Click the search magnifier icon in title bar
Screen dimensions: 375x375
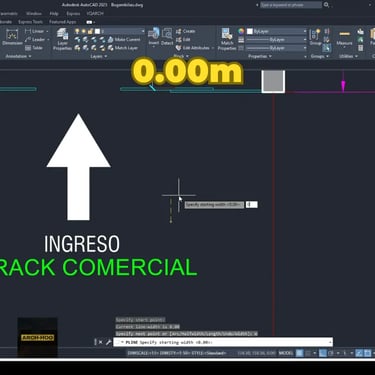(x=326, y=5)
